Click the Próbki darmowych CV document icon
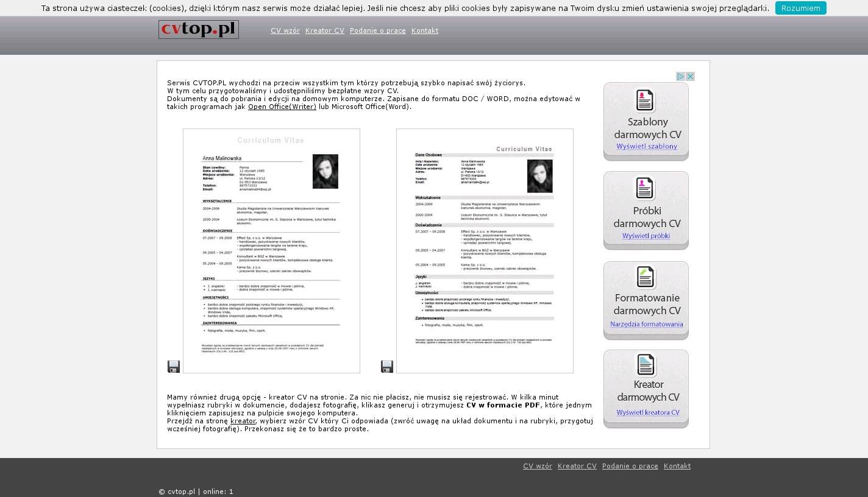Image resolution: width=868 pixels, height=497 pixels. click(645, 189)
